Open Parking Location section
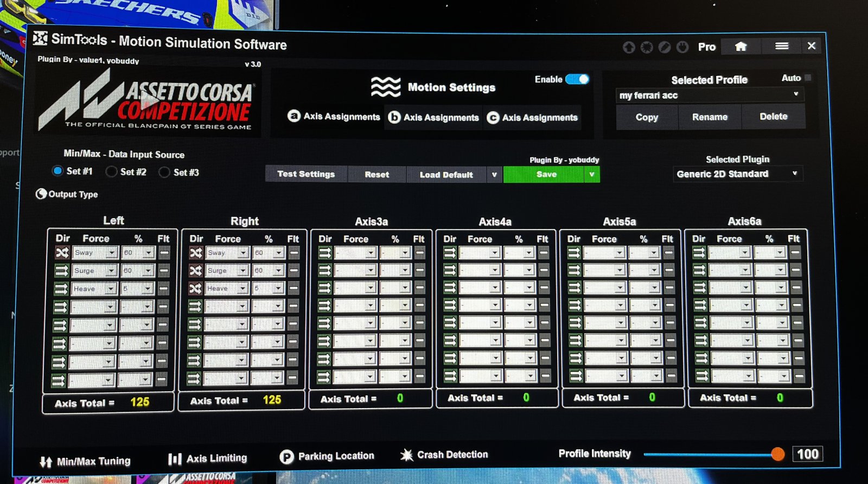 [x=327, y=456]
